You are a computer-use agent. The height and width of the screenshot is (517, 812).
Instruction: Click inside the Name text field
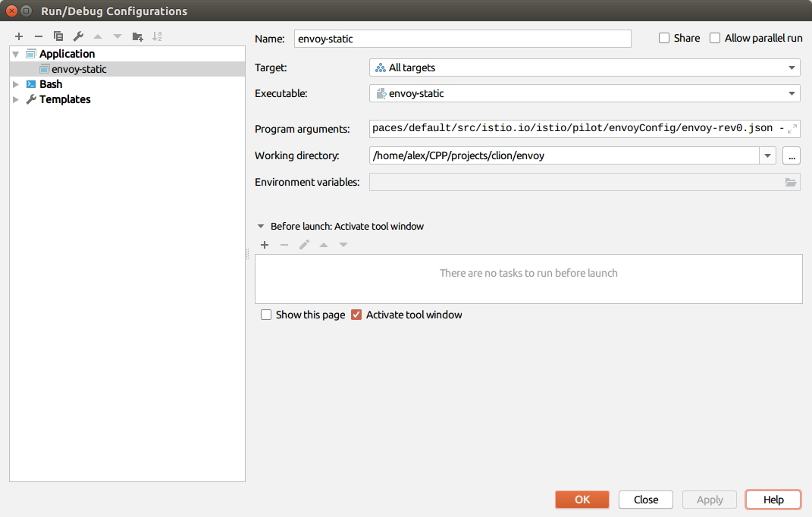point(462,38)
